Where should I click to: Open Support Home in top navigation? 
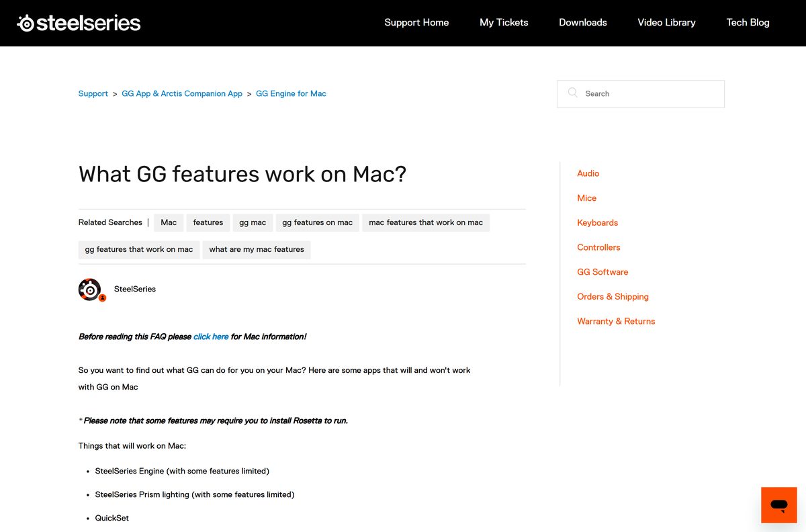[416, 23]
